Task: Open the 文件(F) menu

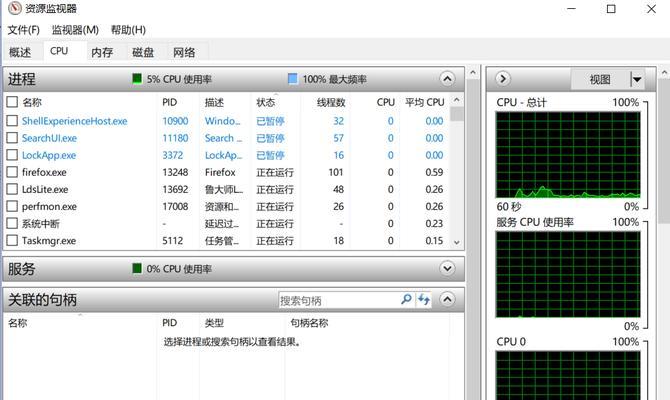Action: 24,30
